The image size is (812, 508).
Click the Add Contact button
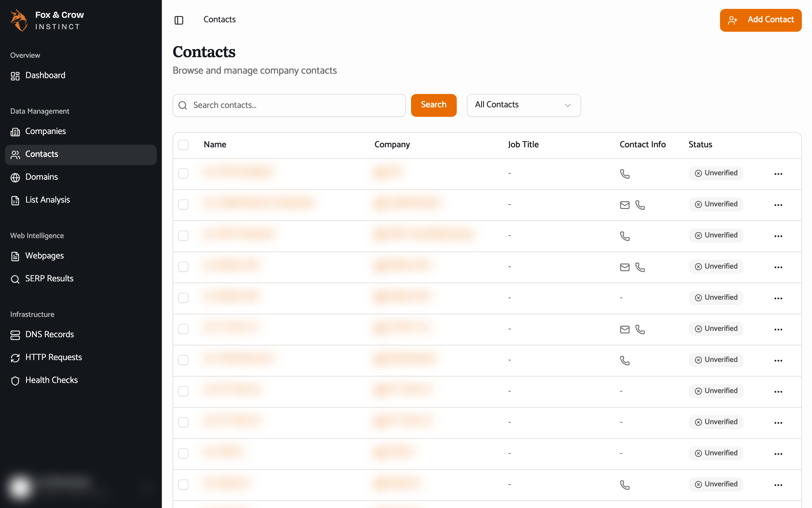tap(760, 20)
